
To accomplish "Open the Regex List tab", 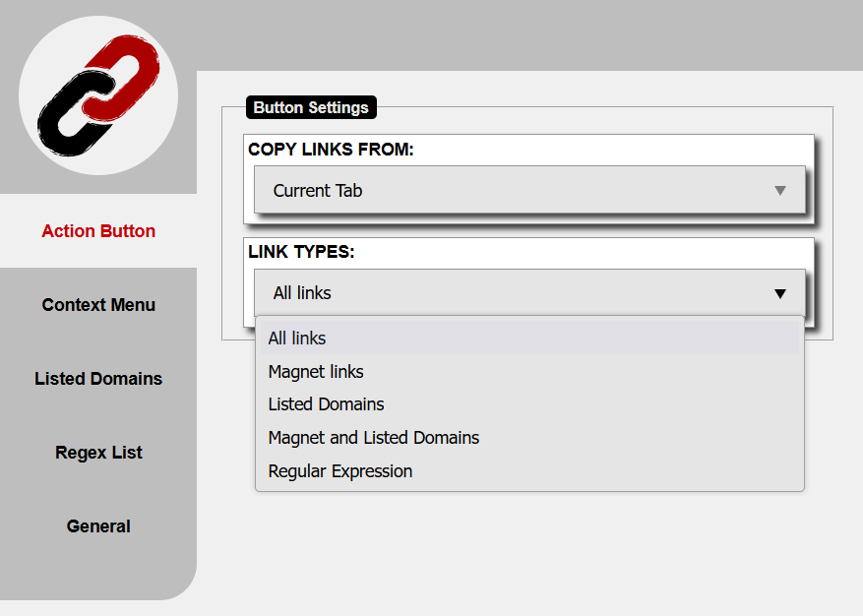I will (x=98, y=453).
